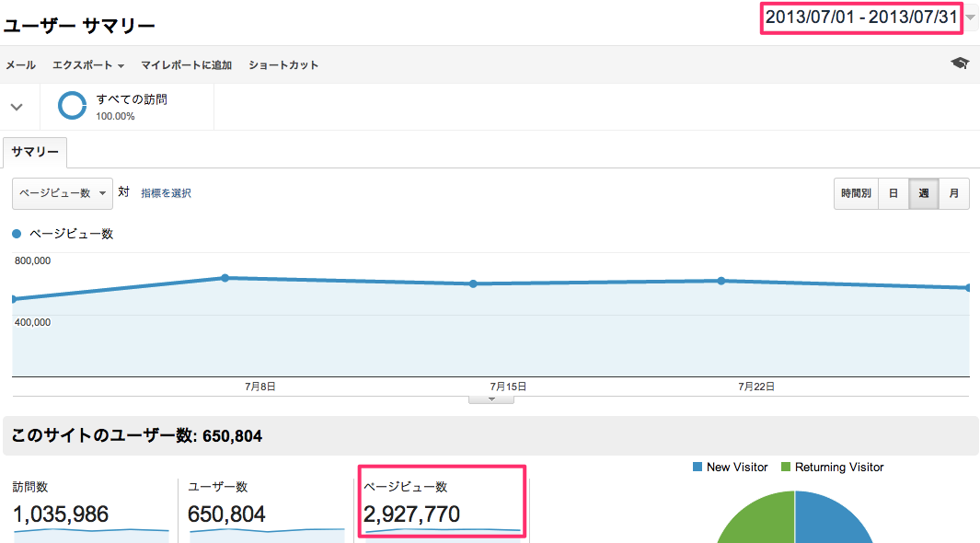This screenshot has width=980, height=543.
Task: Click the blue New Visitor pie slice
Action: [828, 522]
